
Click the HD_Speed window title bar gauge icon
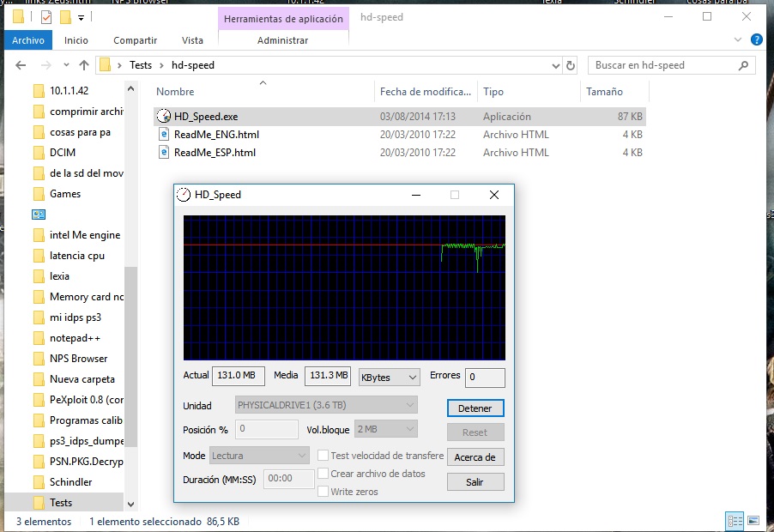[x=184, y=195]
